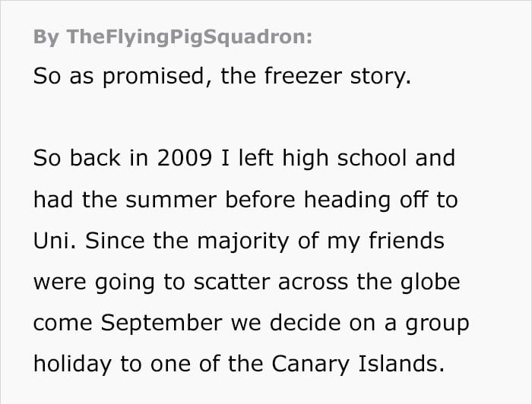Click the word "story." ending the first line
Viewport: 532px width, 404px height.
(380, 77)
